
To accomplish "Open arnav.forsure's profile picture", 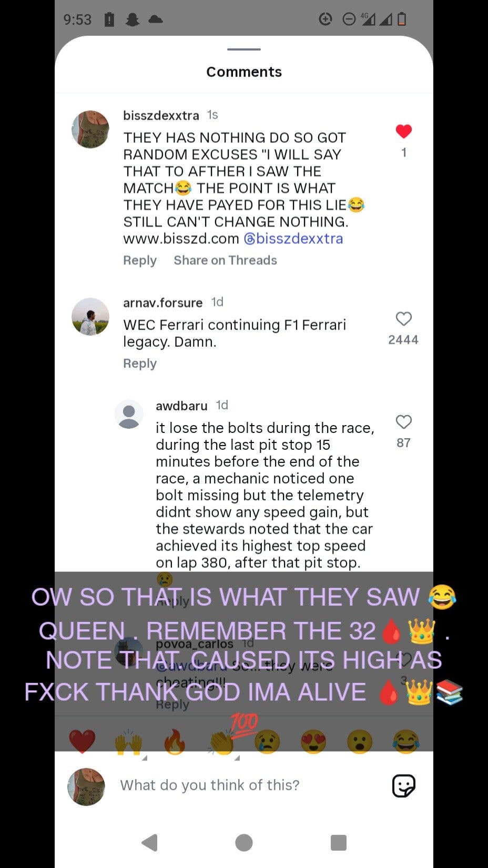I will [x=90, y=317].
